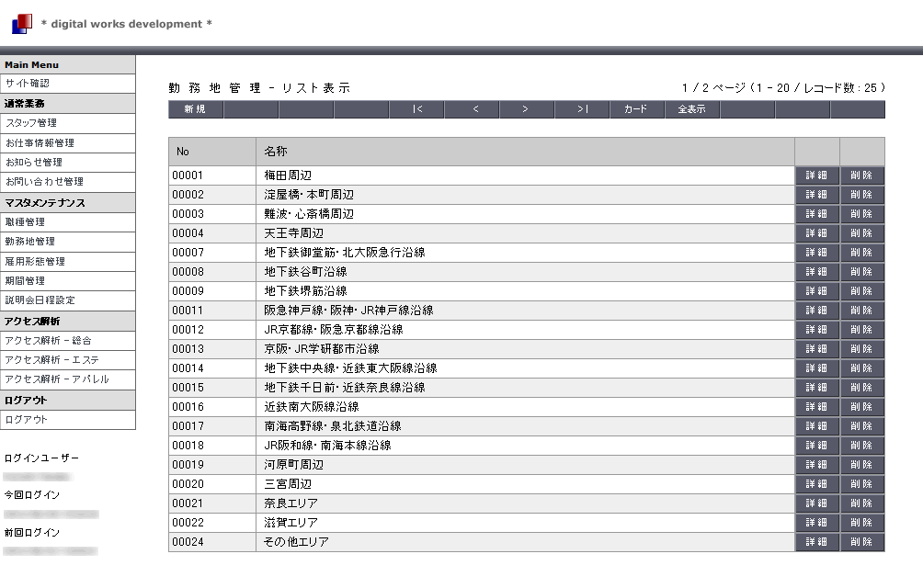Open スタッフ管理 menu item
923x588 pixels.
pos(68,123)
